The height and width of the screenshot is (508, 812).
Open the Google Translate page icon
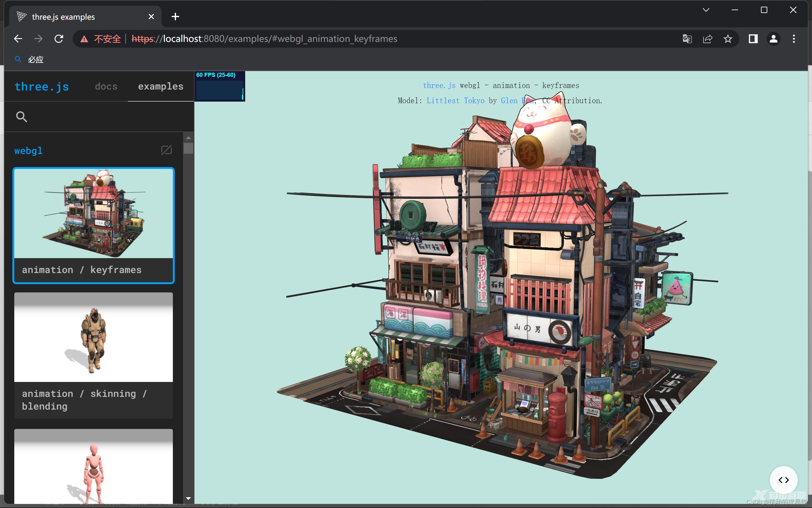pos(687,39)
